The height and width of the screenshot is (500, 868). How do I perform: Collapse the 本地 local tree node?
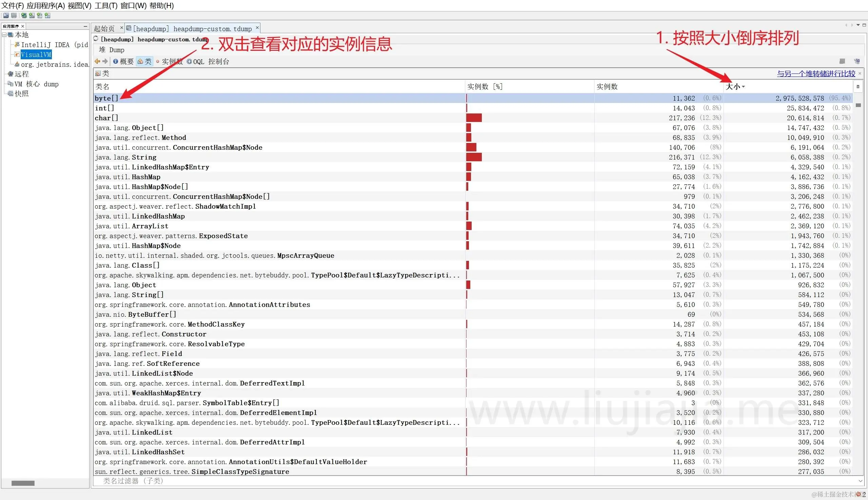click(x=4, y=35)
